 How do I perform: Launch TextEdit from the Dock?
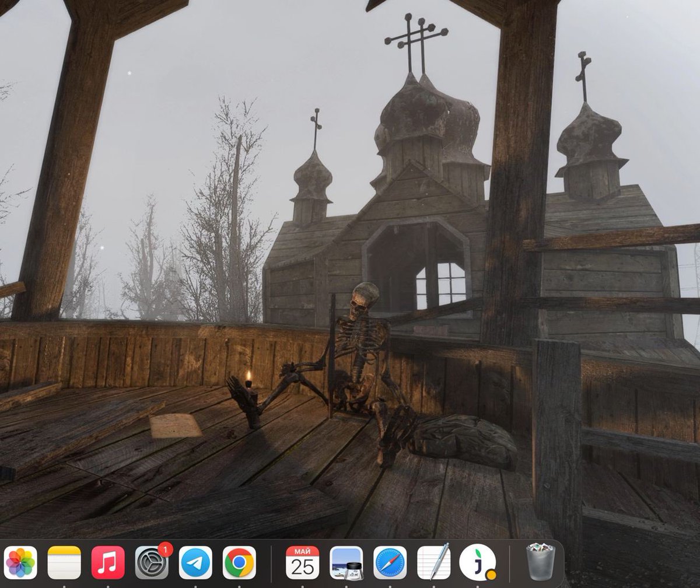point(433,562)
